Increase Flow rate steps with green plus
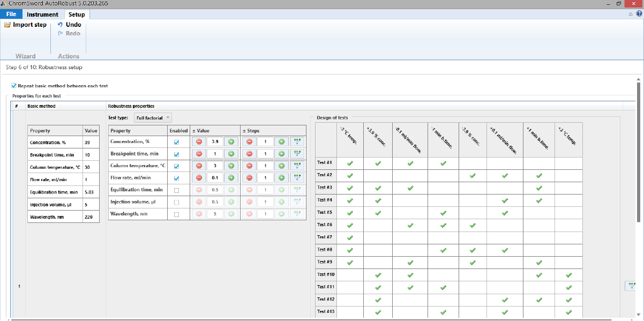Viewport: 644px width, 321px height. [281, 177]
